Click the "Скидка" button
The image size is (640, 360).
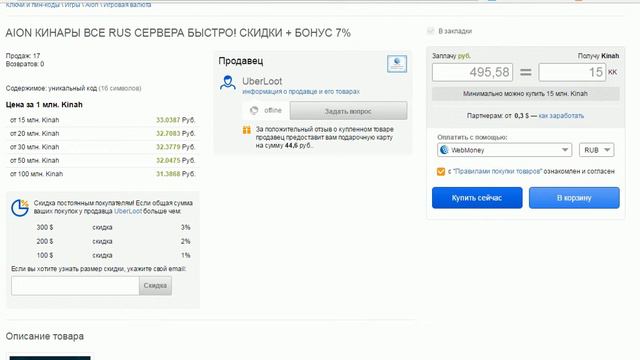coord(155,285)
